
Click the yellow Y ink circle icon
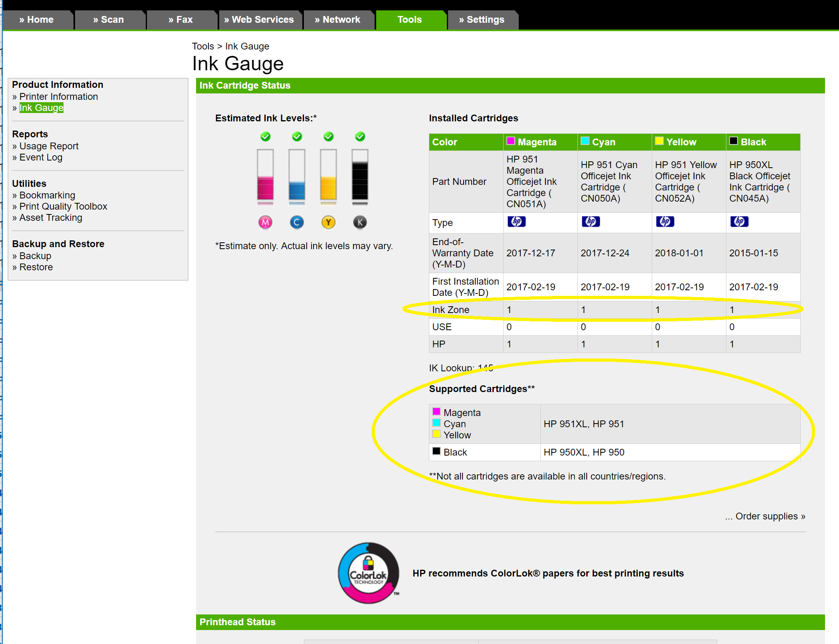click(x=328, y=222)
